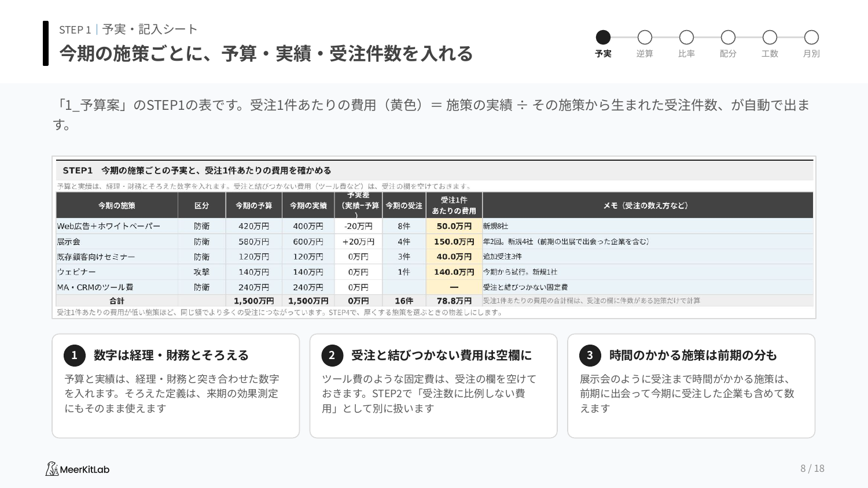This screenshot has height=488, width=868.
Task: Select the 既存顧客向けセミナー row label
Action: point(96,257)
